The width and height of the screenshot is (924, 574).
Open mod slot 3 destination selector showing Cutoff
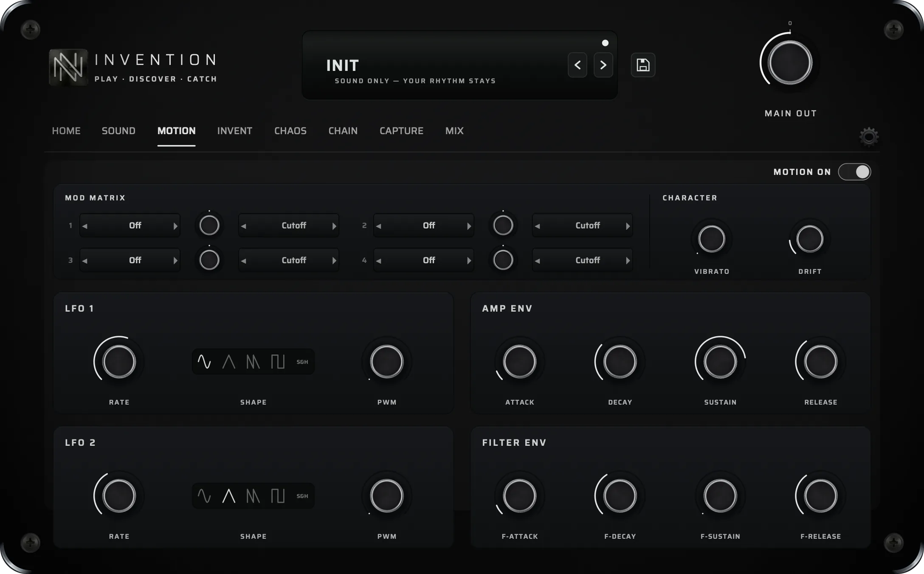289,260
